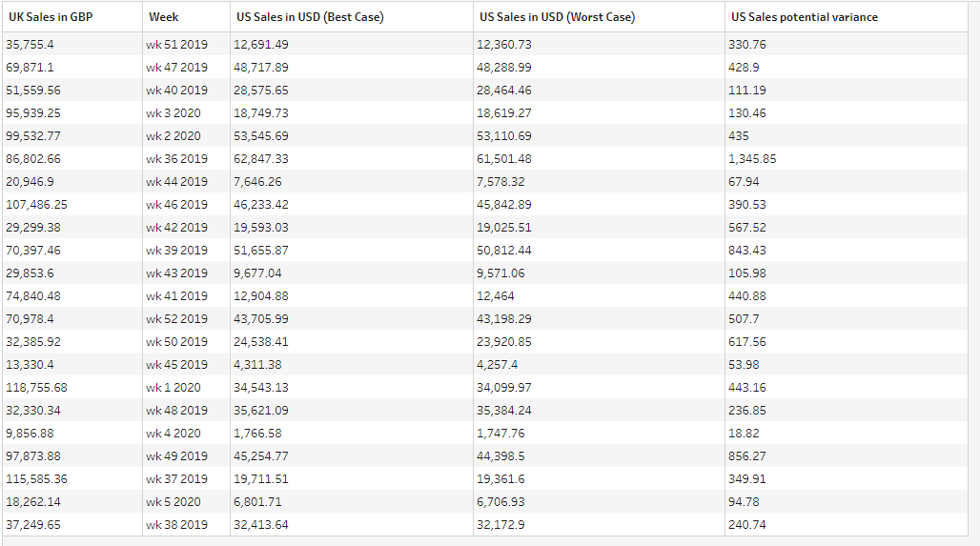The height and width of the screenshot is (546, 980).
Task: Select the wk 38 2019 cell
Action: coord(176,525)
